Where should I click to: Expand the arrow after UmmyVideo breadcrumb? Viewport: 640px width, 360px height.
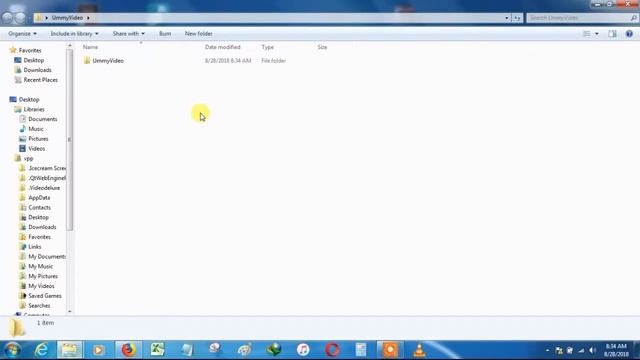pos(88,18)
